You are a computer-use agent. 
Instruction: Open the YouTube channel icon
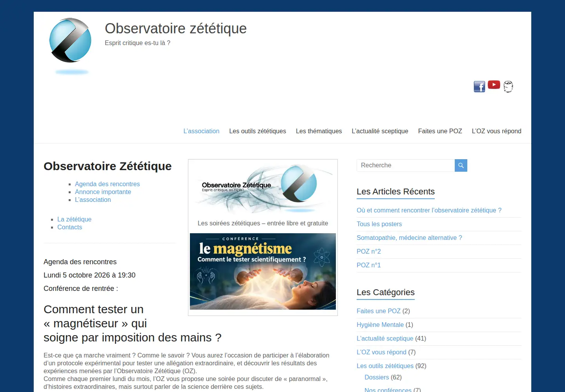click(494, 85)
